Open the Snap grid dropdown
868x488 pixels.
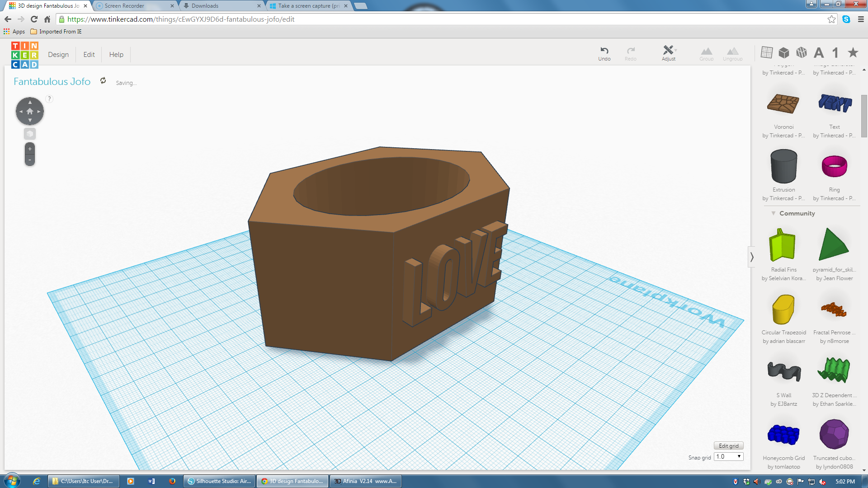pos(728,457)
